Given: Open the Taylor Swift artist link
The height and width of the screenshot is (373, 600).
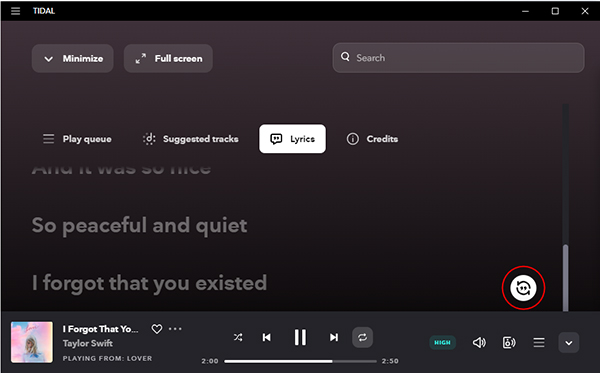Looking at the screenshot, I should point(88,343).
